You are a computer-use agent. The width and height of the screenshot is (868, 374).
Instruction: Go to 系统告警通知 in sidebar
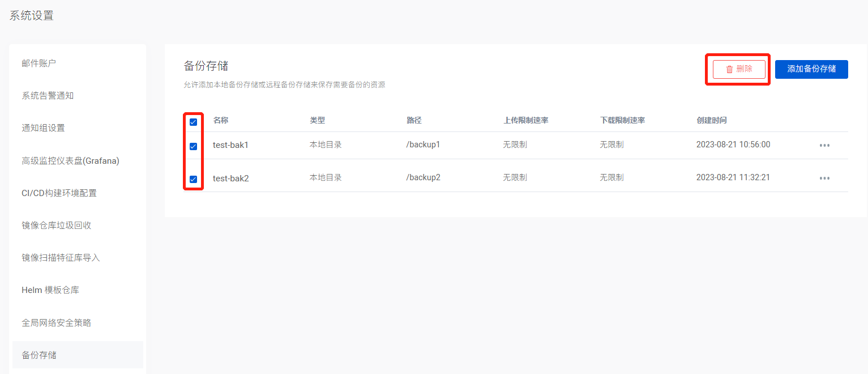coord(48,96)
